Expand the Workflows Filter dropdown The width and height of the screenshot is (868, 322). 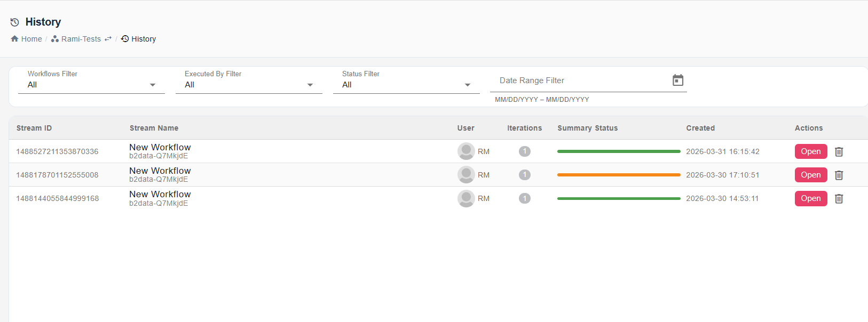point(91,85)
